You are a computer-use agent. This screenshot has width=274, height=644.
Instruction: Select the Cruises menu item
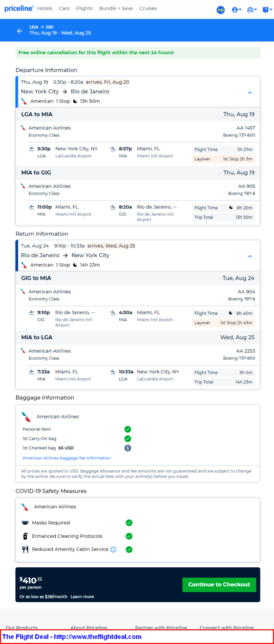(x=148, y=8)
